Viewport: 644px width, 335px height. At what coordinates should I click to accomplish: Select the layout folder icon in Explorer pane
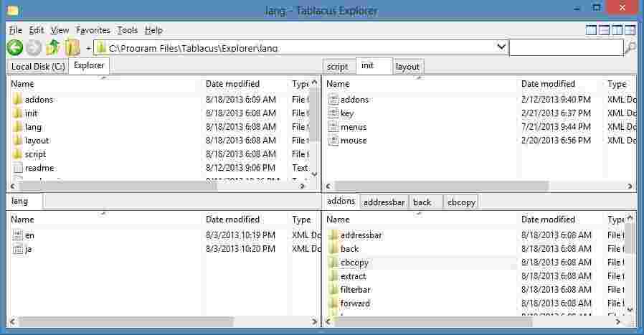point(17,140)
